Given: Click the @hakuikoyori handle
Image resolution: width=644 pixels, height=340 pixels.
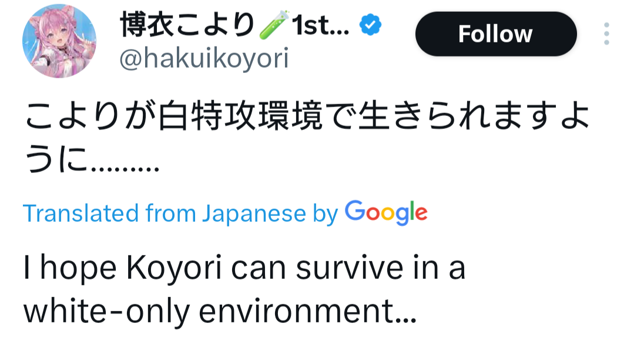Looking at the screenshot, I should (x=204, y=59).
